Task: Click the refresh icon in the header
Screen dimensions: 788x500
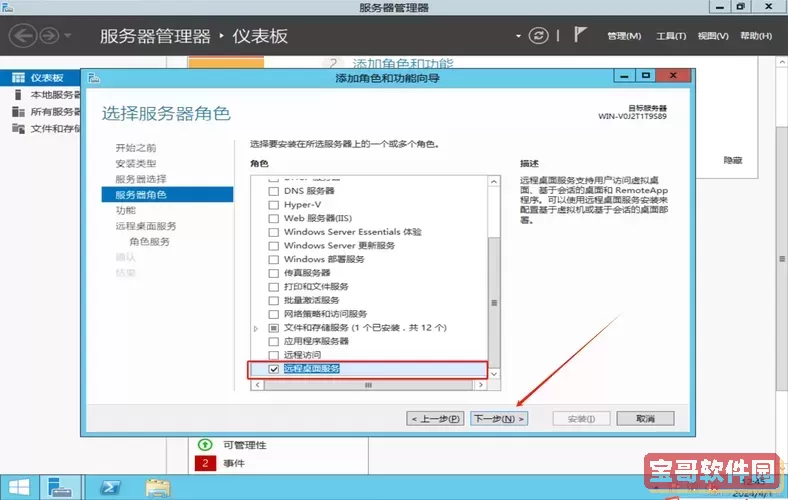Action: (539, 35)
